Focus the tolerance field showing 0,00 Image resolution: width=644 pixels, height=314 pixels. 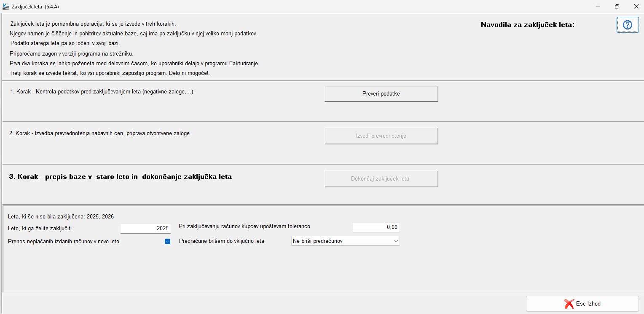point(376,227)
